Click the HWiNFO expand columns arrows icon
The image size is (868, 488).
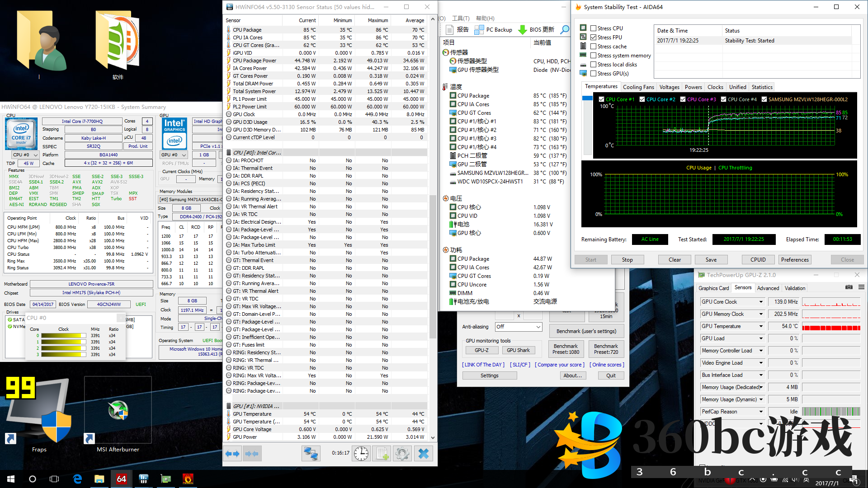coord(232,453)
